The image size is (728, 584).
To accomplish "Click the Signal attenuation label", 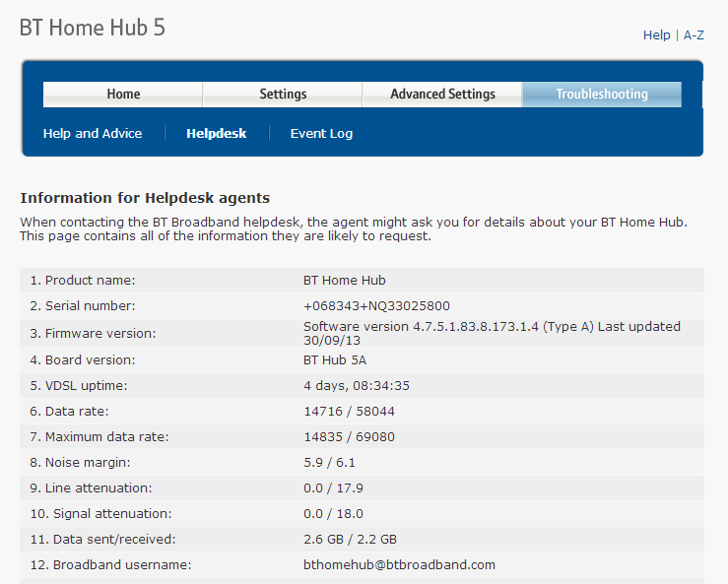I will (100, 513).
